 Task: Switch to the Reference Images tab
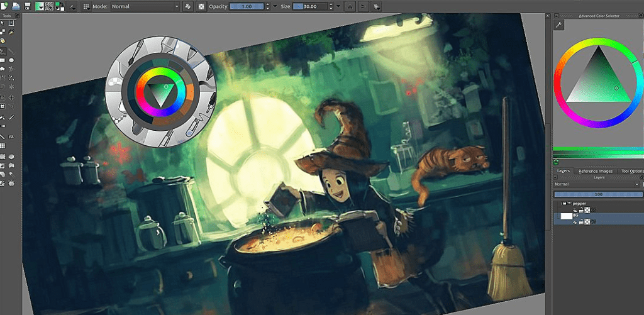tap(595, 171)
